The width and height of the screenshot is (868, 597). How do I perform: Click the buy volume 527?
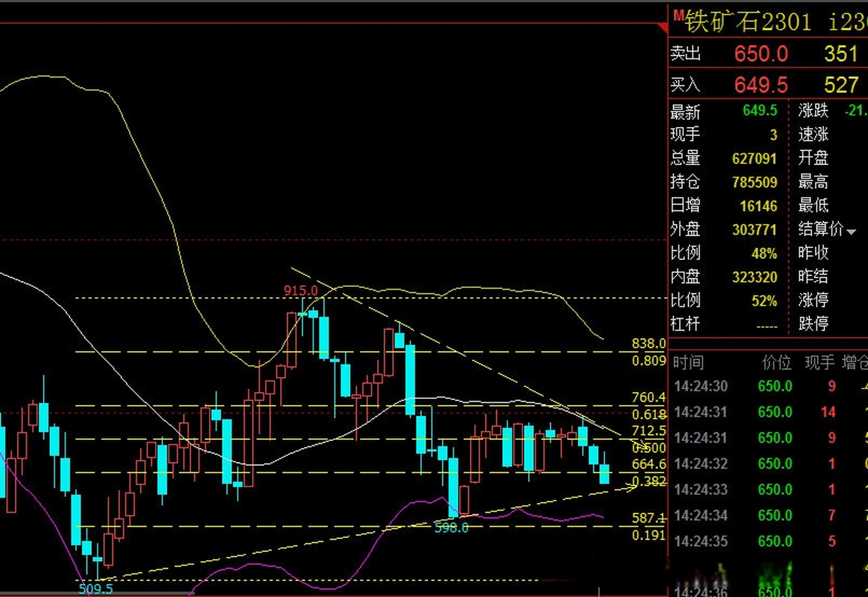(x=841, y=85)
